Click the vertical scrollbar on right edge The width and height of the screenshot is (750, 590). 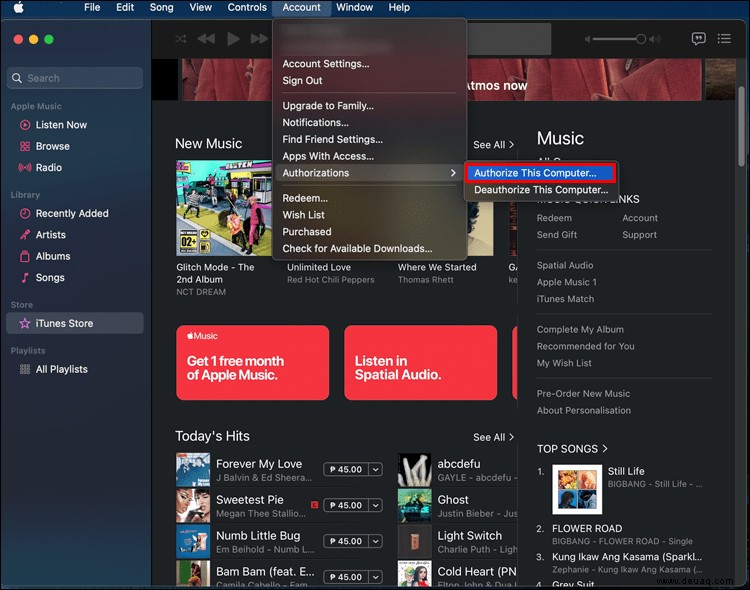[x=741, y=127]
